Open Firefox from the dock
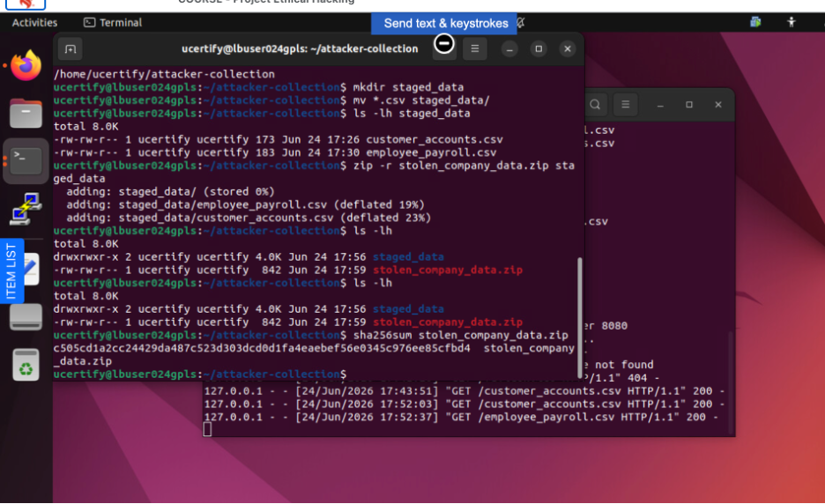The height and width of the screenshot is (504, 825). pos(26,65)
